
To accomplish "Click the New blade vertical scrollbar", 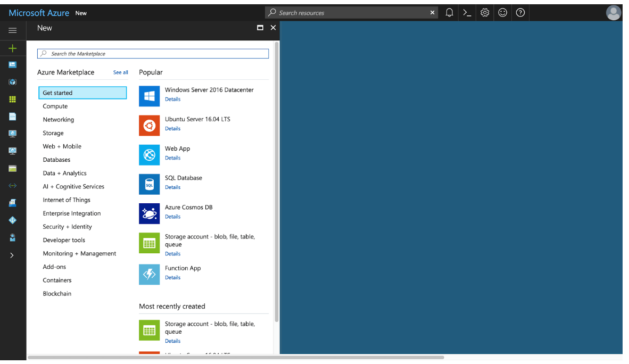I will point(276,181).
